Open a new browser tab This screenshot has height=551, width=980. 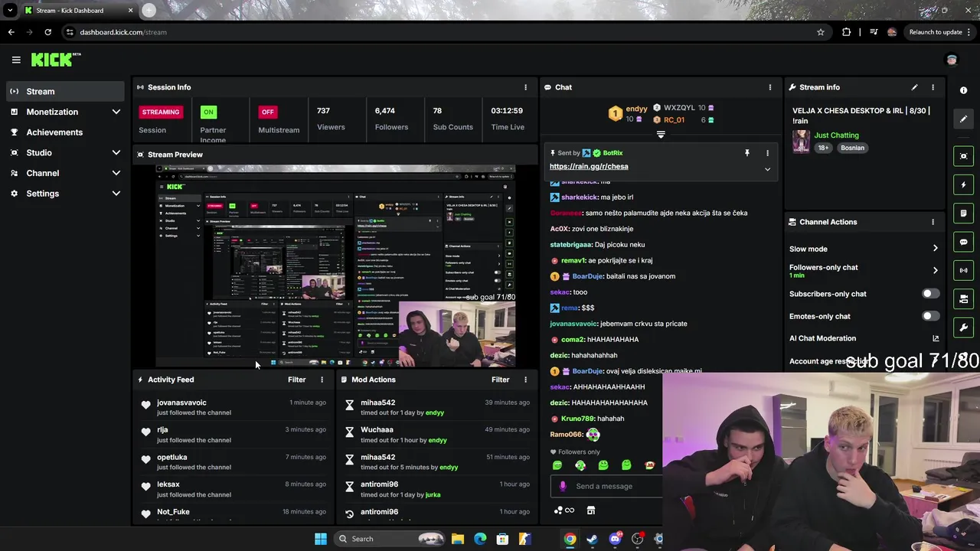149,11
